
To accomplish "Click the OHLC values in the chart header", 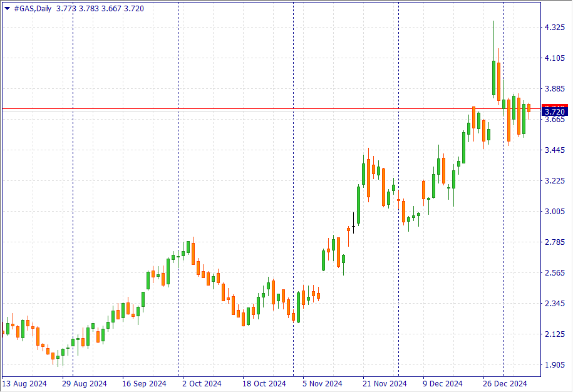I will (100, 9).
